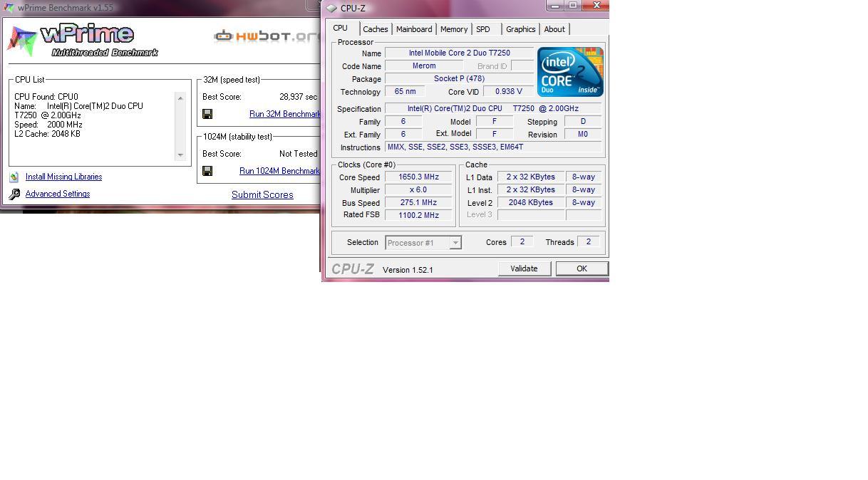Open the SPD tab
The image size is (868, 480).
(x=483, y=29)
